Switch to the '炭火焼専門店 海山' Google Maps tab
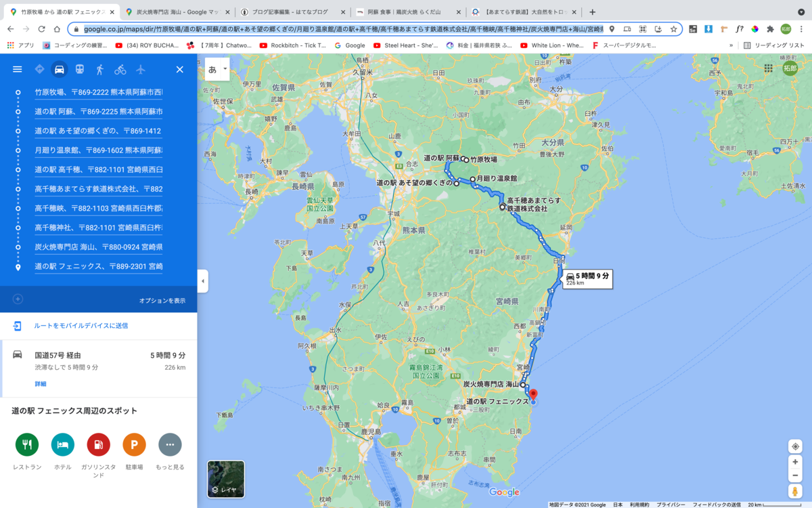This screenshot has height=508, width=812. (177, 12)
